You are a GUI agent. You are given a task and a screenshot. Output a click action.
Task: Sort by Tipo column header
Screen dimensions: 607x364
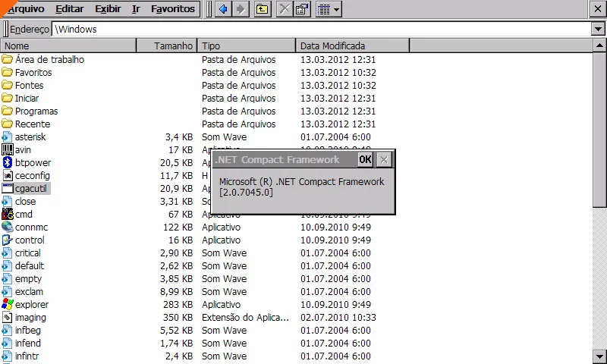[x=246, y=45]
